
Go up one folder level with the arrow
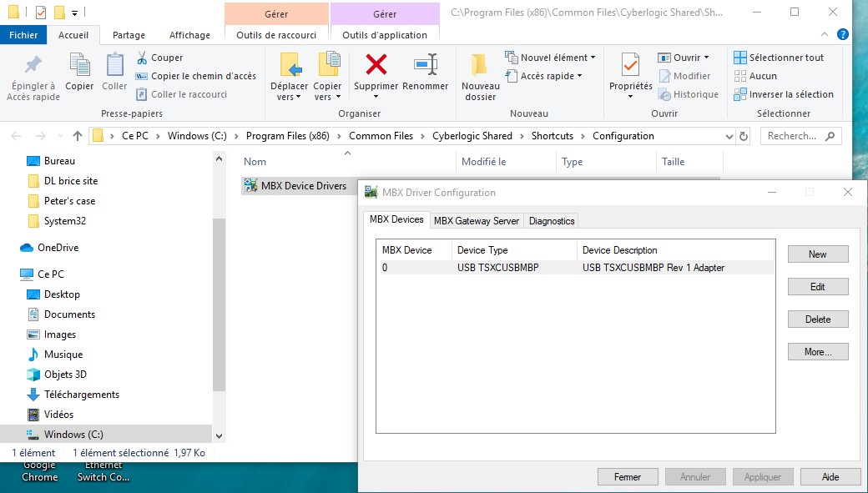point(78,136)
